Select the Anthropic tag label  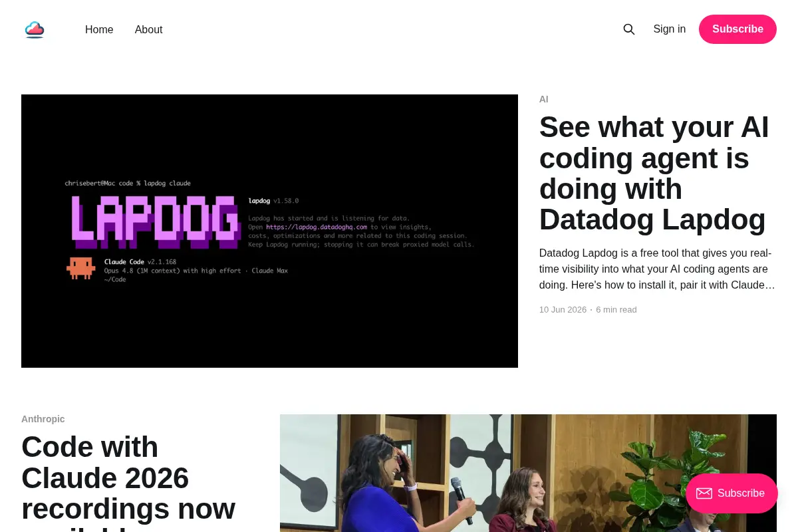click(43, 419)
